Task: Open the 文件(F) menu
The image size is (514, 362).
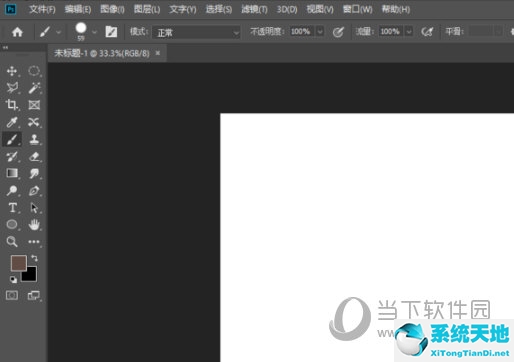Action: [42, 9]
